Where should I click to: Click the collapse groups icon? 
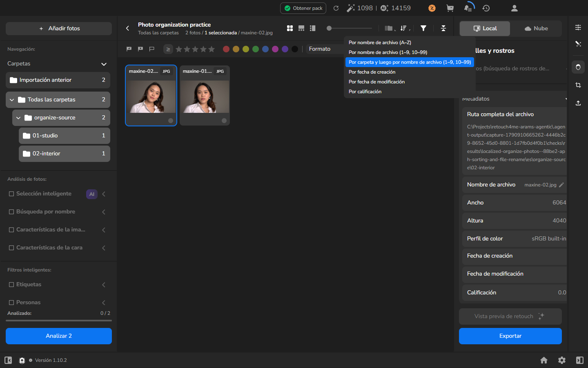443,28
